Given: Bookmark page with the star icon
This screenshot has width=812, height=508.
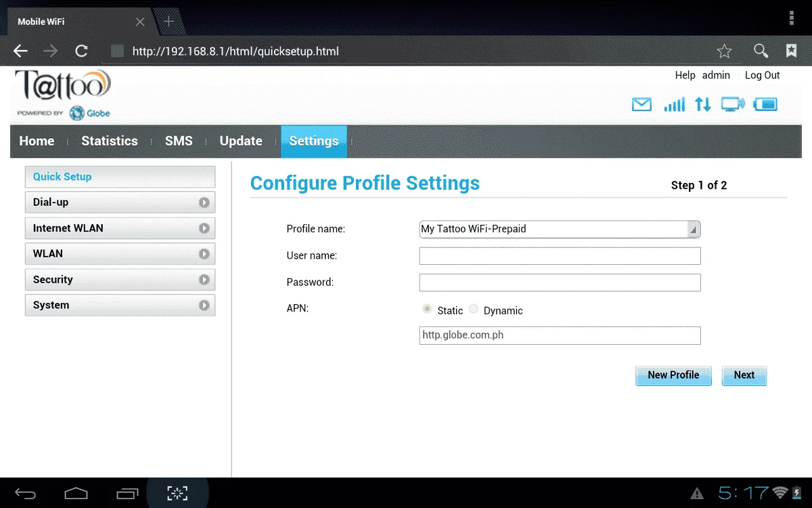Looking at the screenshot, I should [724, 51].
